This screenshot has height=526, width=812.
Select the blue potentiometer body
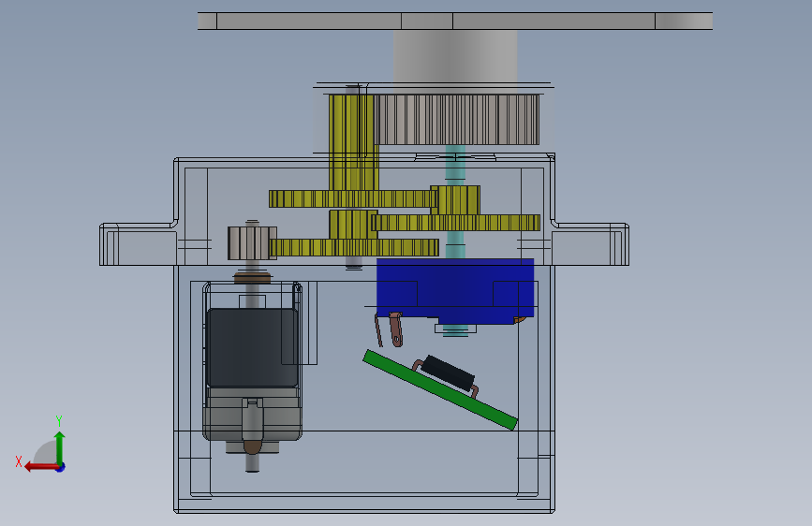pyautogui.click(x=454, y=290)
